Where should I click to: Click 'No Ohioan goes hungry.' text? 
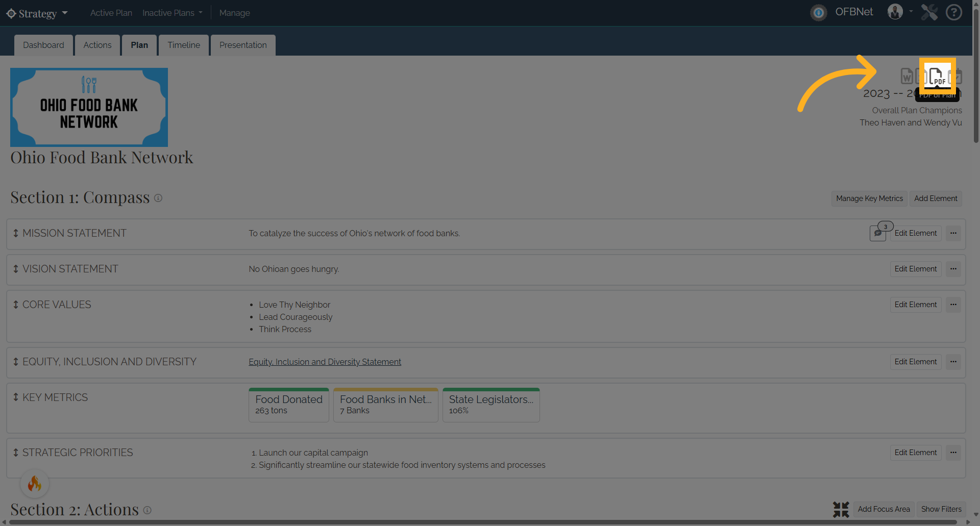pos(294,269)
